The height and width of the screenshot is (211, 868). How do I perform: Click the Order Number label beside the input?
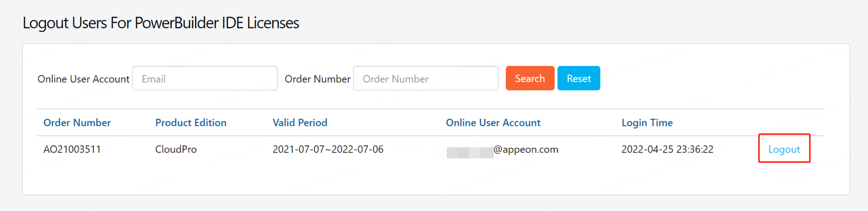tap(318, 79)
